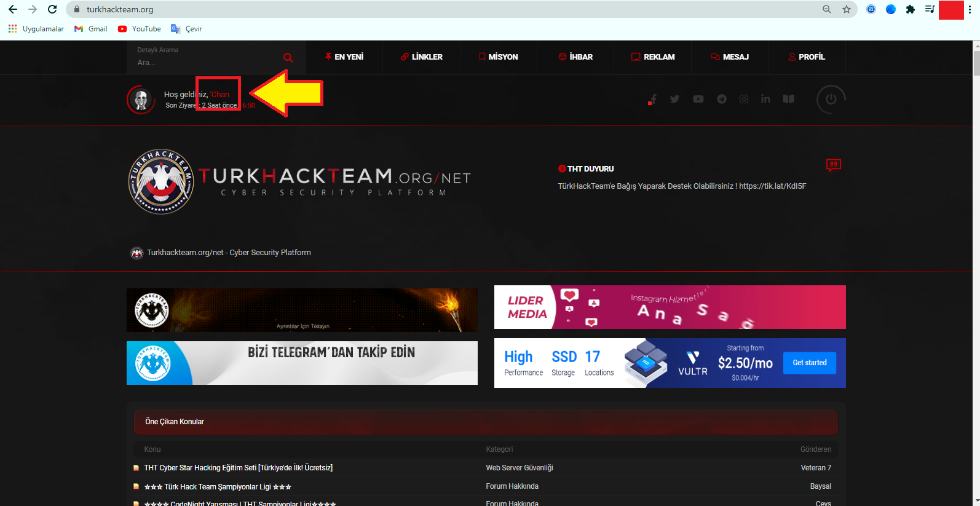This screenshot has height=506, width=980.
Task: Open the Chrome three-dot menu
Action: (x=970, y=9)
